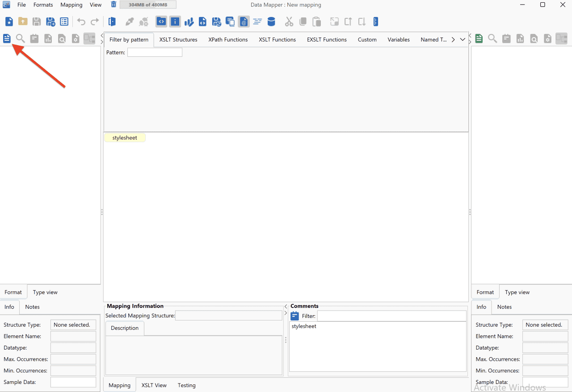Image resolution: width=572 pixels, height=392 pixels.
Task: Toggle source panel tree-structure view button
Action: tap(89, 38)
